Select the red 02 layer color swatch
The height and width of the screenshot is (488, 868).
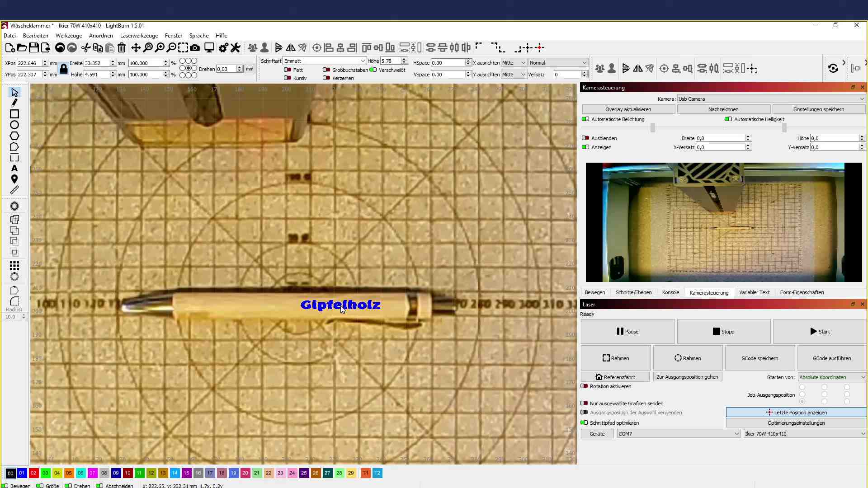(33, 473)
